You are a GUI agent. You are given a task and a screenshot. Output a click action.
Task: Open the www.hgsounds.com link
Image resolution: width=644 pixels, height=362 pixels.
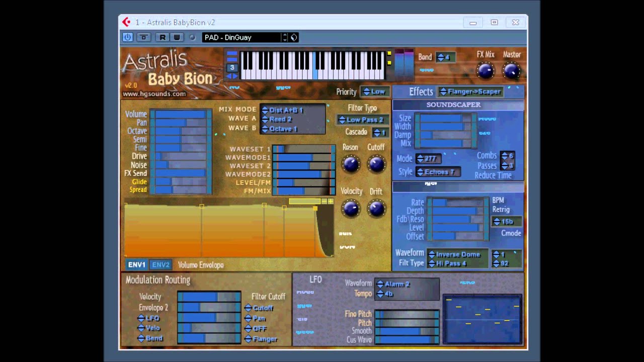(154, 94)
